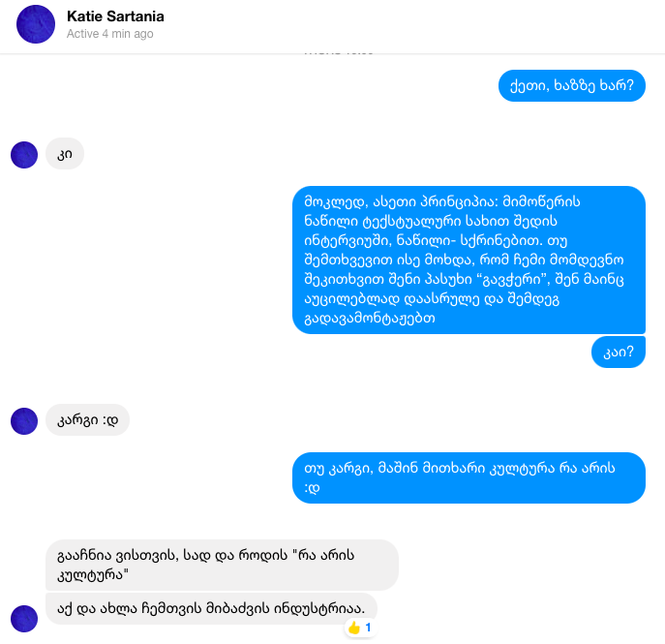
Task: Click the ":დ" emoticon on blue bubble's second line
Action: [312, 488]
